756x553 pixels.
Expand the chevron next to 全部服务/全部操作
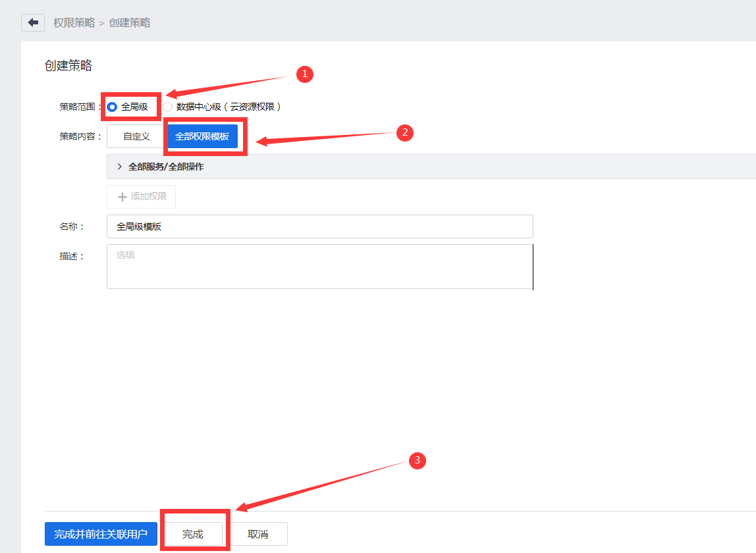(x=119, y=167)
